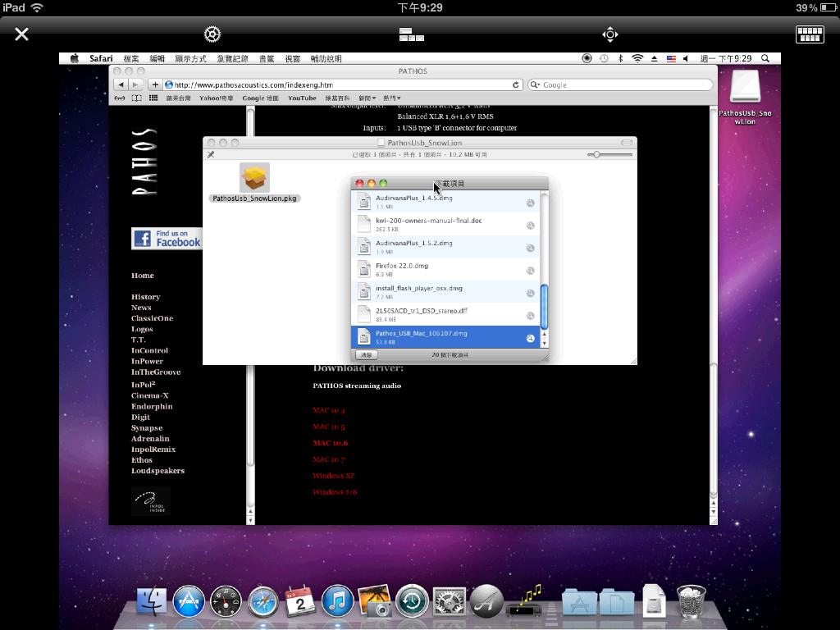
Task: Reveal AudirvanaPlus_1.4.5.dmg in Finder
Action: [x=530, y=203]
